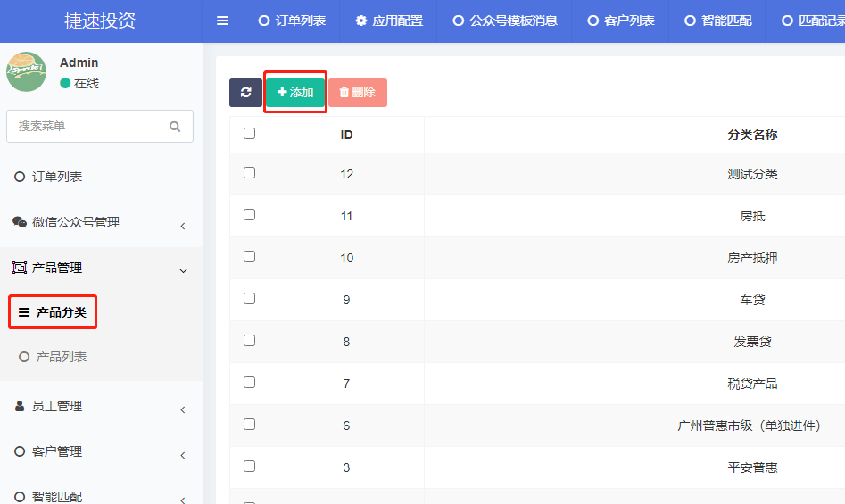Click the WeChat icon in sidebar
845x504 pixels.
pyautogui.click(x=20, y=222)
